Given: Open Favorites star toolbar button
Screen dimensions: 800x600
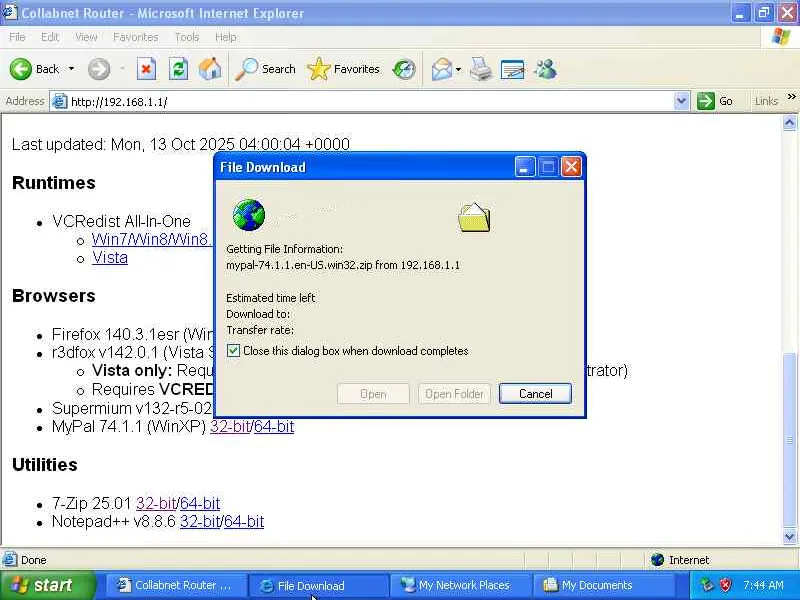Looking at the screenshot, I should pyautogui.click(x=343, y=69).
